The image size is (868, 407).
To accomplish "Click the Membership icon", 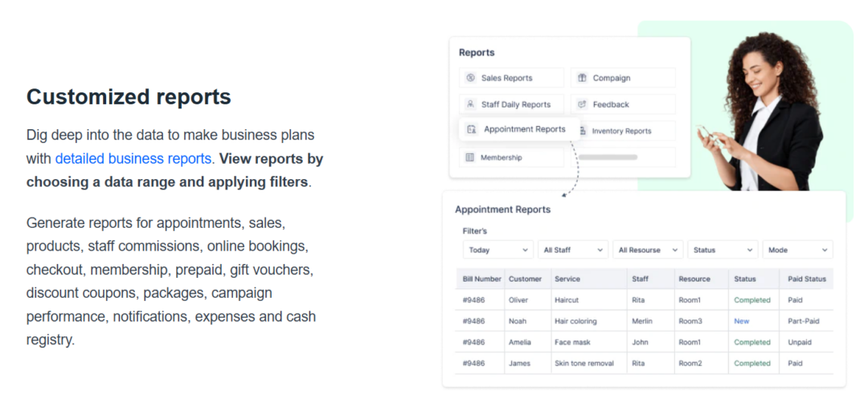I will (x=470, y=157).
